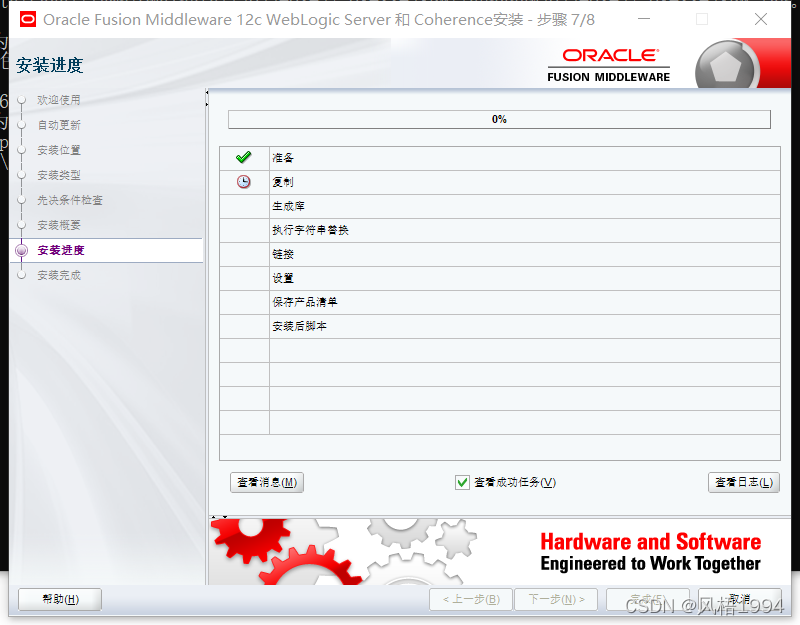This screenshot has height=625, width=800.
Task: Click the 复制 task row
Action: (499, 182)
